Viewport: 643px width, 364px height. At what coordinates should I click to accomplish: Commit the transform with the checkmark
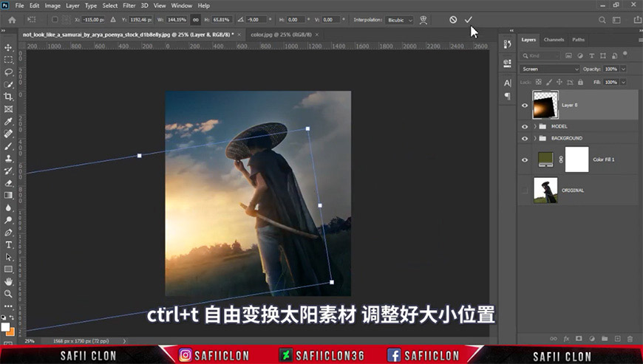tap(469, 20)
